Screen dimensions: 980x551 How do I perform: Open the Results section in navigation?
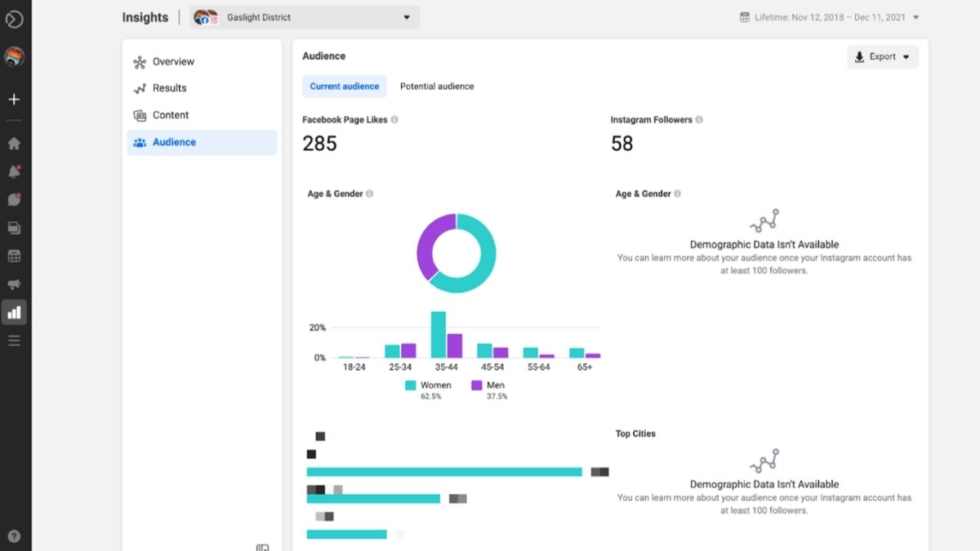169,88
